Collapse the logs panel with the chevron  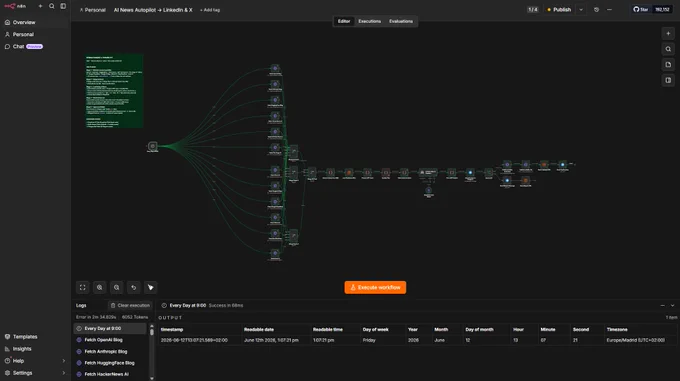673,306
